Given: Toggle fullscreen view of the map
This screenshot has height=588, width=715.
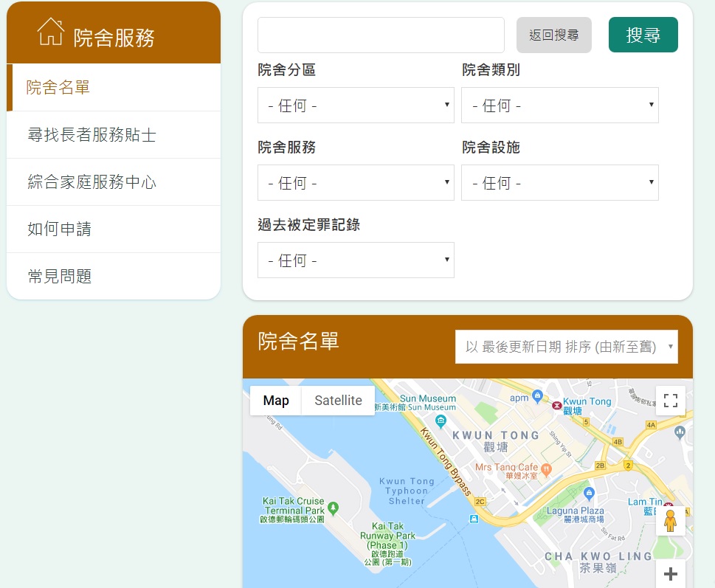Looking at the screenshot, I should coord(670,401).
